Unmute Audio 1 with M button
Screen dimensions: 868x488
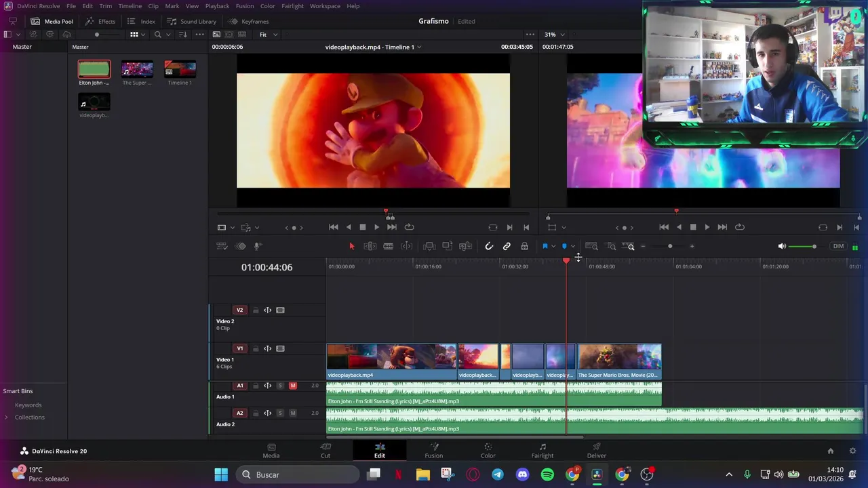293,386
